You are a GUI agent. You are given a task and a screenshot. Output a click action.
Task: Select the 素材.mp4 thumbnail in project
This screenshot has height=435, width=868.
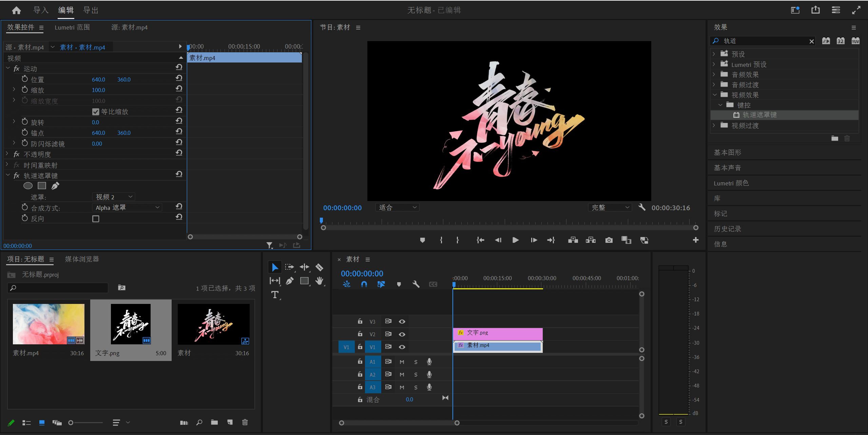49,324
